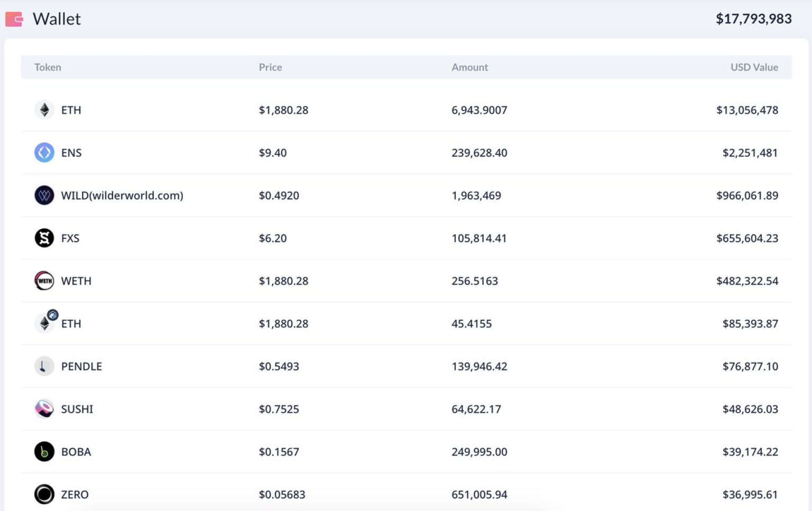The height and width of the screenshot is (511, 812).
Task: Select the BOBA token icon
Action: pyautogui.click(x=44, y=451)
